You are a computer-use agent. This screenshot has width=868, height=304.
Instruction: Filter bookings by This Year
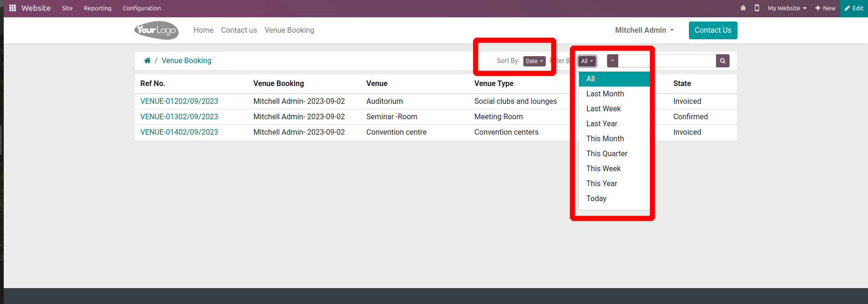pyautogui.click(x=615, y=184)
